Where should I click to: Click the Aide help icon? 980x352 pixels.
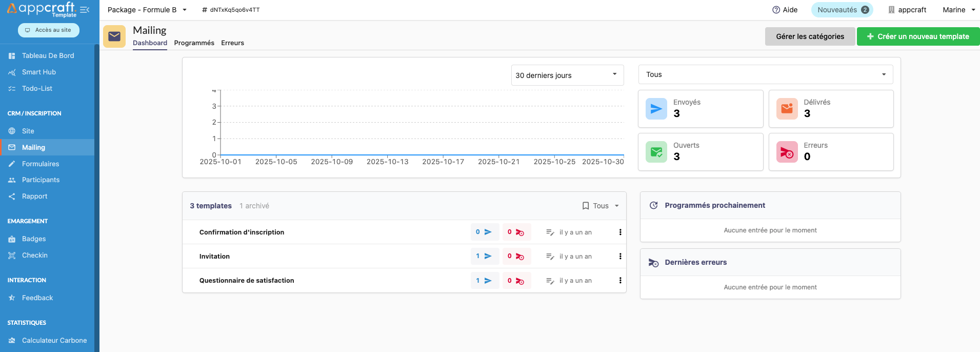pyautogui.click(x=776, y=10)
